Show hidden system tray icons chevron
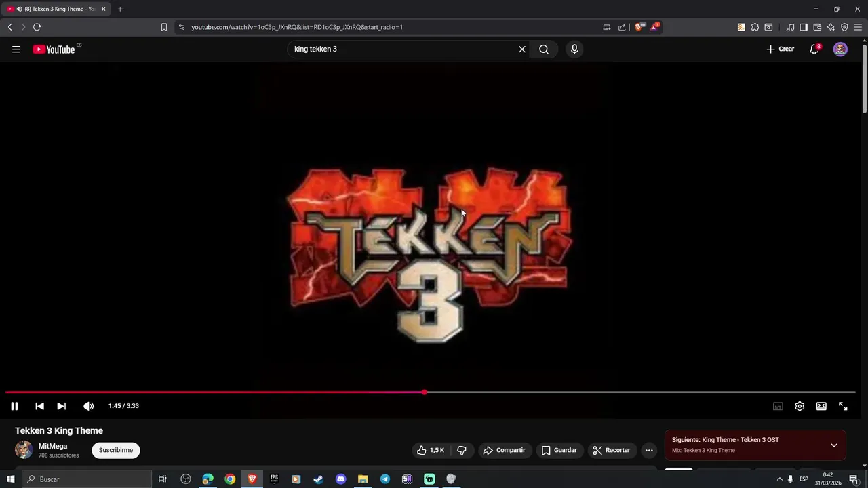This screenshot has width=868, height=488. point(779,479)
